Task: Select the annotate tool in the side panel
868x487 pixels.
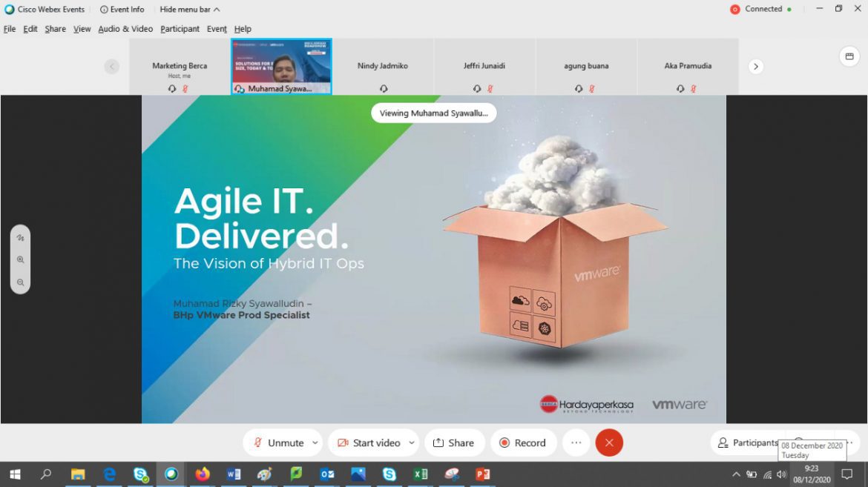Action: tap(21, 237)
